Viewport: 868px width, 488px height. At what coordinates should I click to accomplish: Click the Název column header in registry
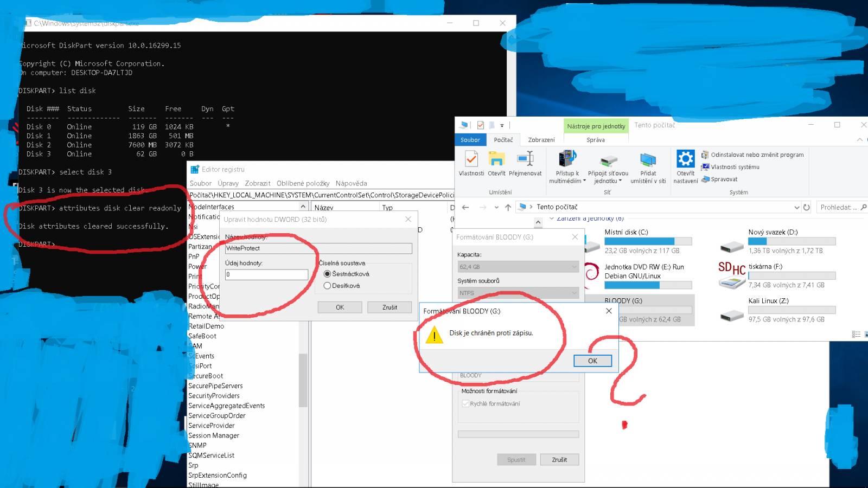pyautogui.click(x=345, y=207)
